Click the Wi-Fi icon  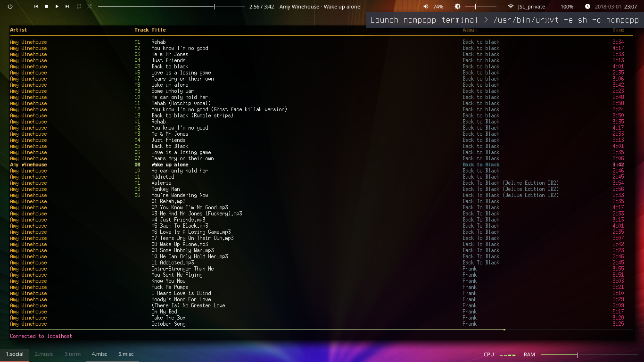(x=511, y=7)
